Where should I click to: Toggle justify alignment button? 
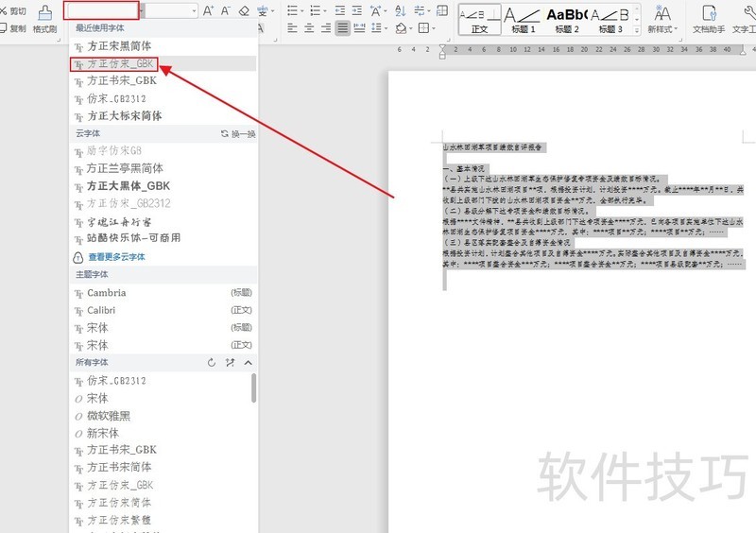click(343, 28)
